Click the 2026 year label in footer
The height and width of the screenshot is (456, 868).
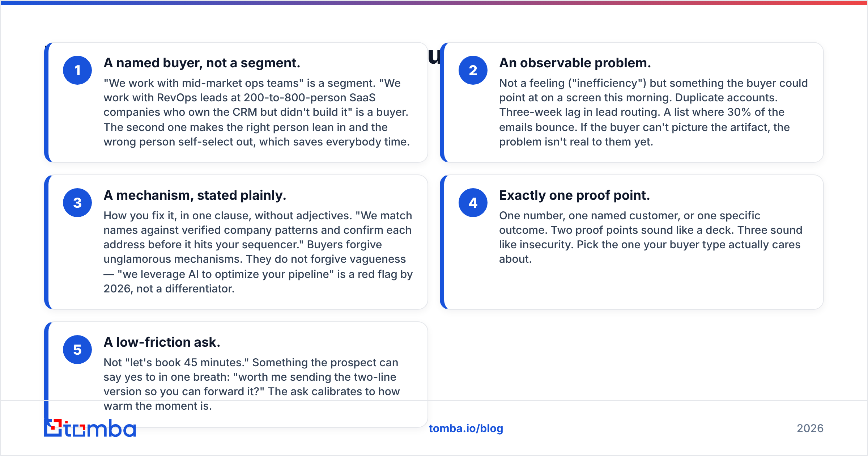(810, 428)
